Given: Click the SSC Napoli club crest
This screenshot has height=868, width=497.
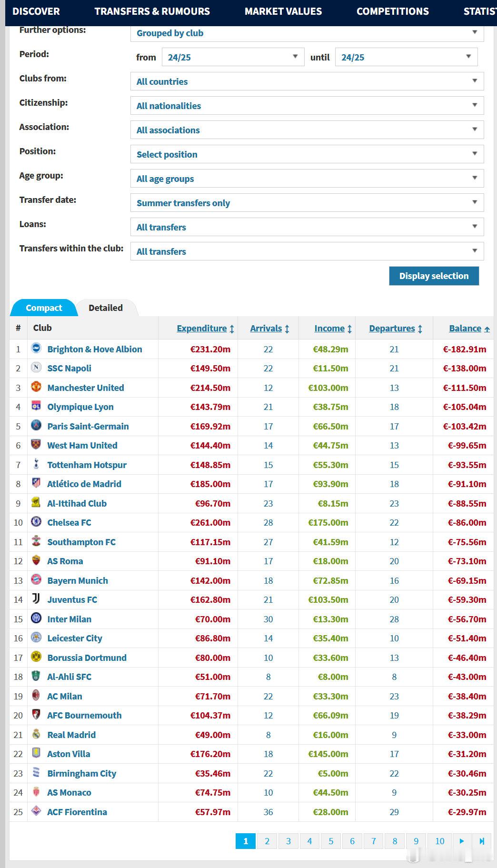Looking at the screenshot, I should pyautogui.click(x=36, y=367).
